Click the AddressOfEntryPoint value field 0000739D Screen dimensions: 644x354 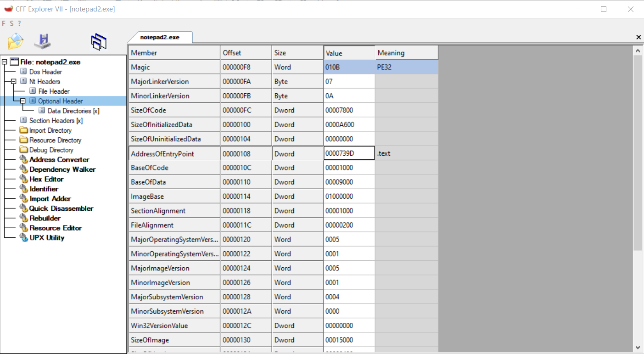coord(349,153)
